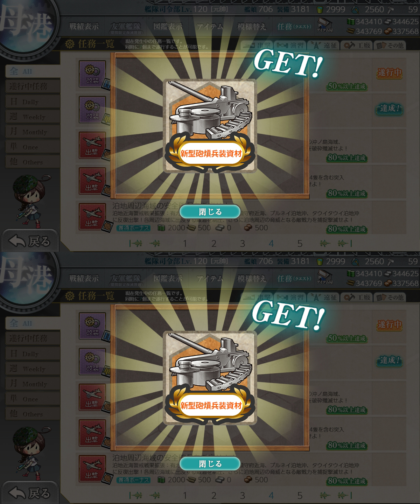Open the 工廠 arsenal filter tab, lower screen
420x504 pixels.
(x=357, y=297)
